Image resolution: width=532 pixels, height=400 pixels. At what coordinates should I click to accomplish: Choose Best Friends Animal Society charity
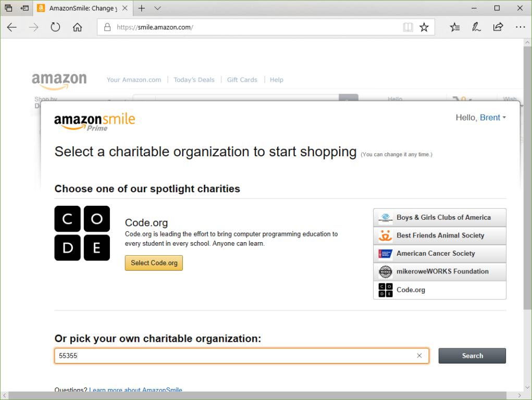point(439,235)
